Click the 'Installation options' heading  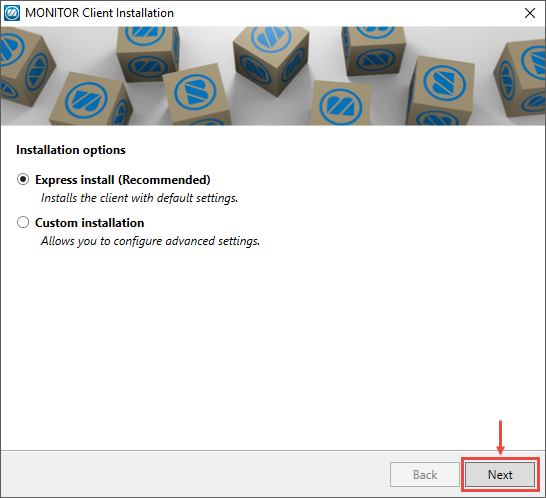click(x=71, y=150)
